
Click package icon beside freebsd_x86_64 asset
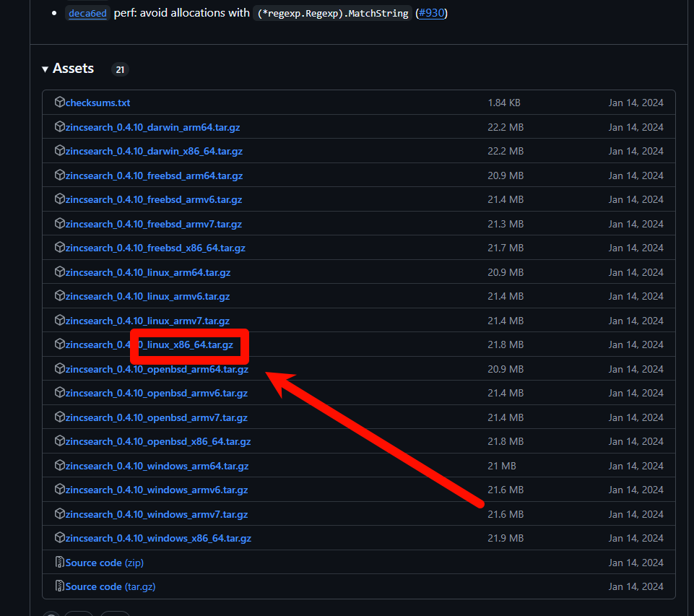[60, 248]
